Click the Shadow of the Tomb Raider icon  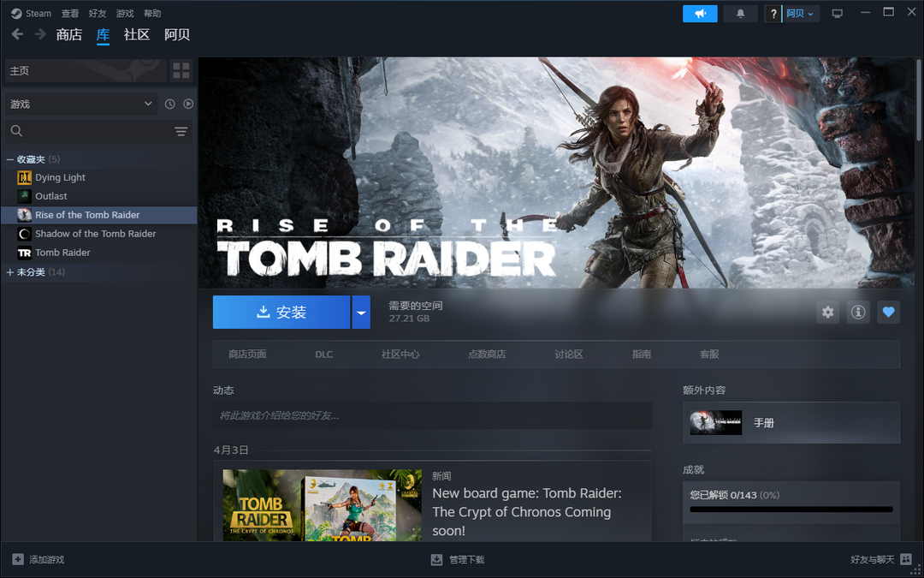click(24, 234)
